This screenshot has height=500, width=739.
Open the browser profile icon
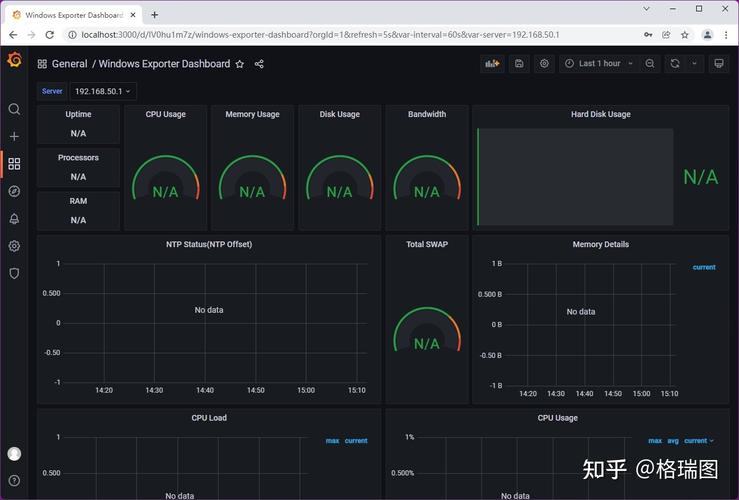tap(707, 35)
